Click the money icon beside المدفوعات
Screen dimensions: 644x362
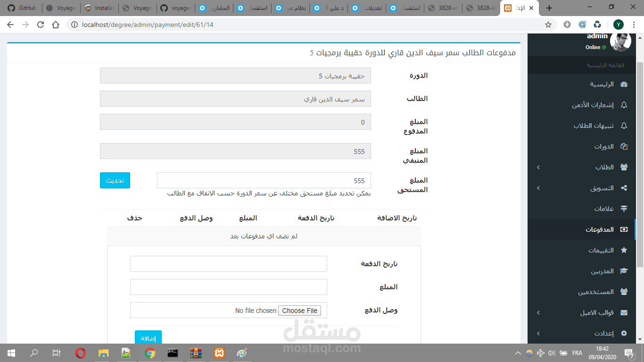[624, 230]
